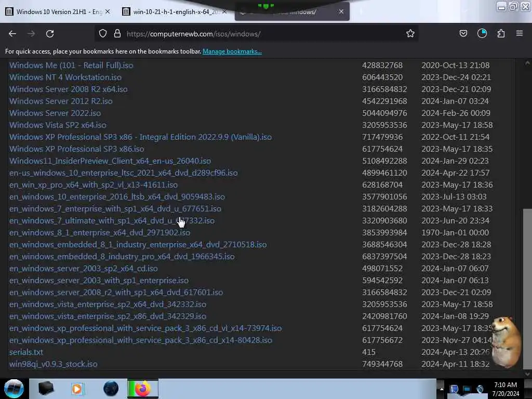This screenshot has height=399, width=532.
Task: Open en_win_xp_pro_x64_with_sp2 iso link
Action: pyautogui.click(x=94, y=185)
